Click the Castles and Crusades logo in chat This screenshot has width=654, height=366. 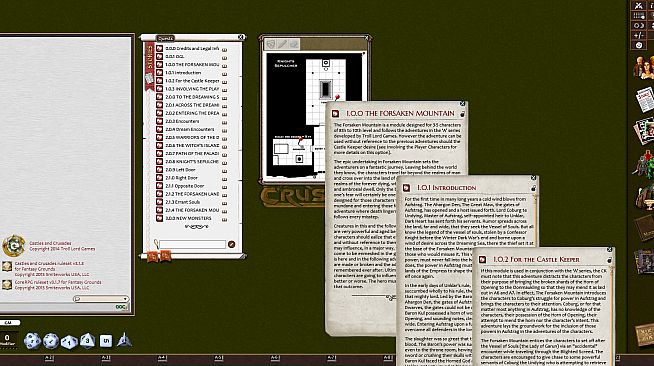click(x=13, y=246)
